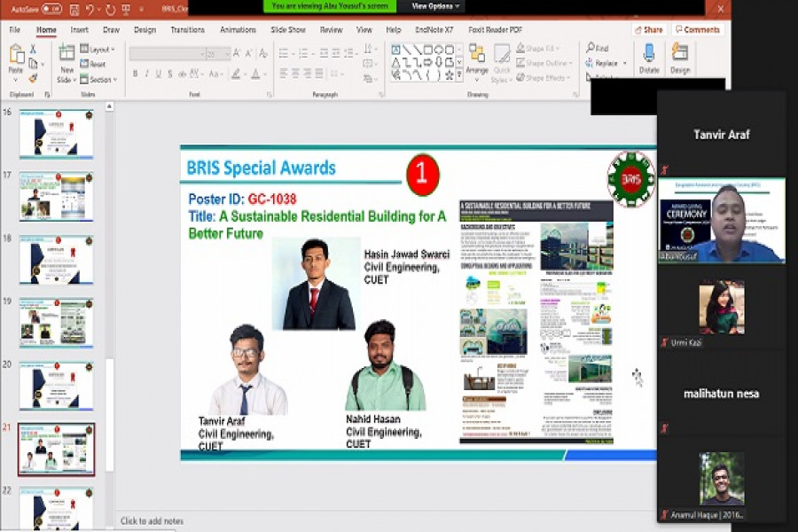
Task: Click the Share button
Action: click(648, 29)
